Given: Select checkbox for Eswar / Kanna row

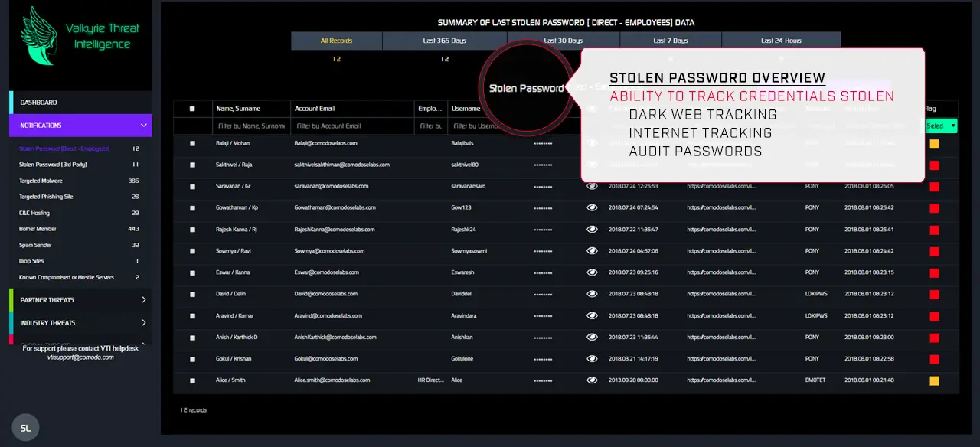Looking at the screenshot, I should tap(192, 272).
